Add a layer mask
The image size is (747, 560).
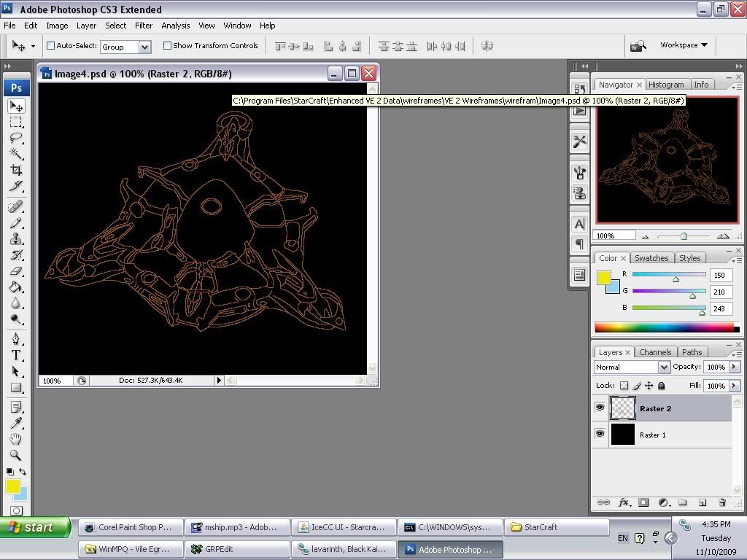pyautogui.click(x=643, y=502)
